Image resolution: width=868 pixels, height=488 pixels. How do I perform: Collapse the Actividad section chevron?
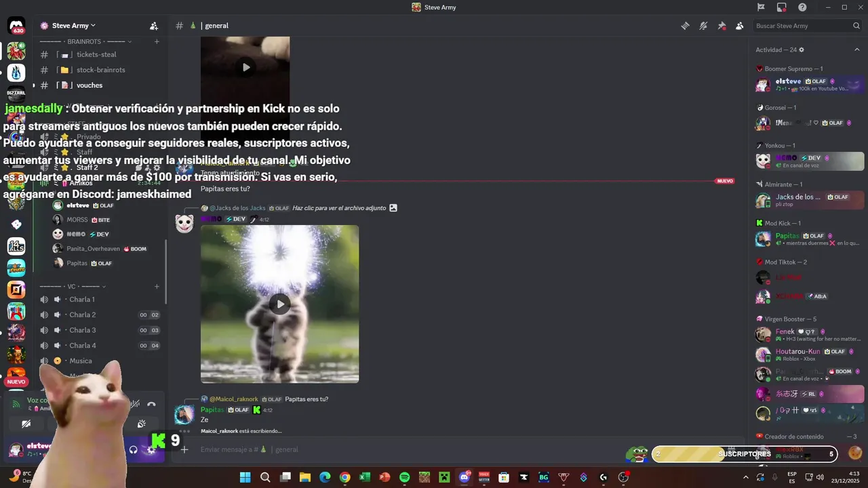[856, 49]
